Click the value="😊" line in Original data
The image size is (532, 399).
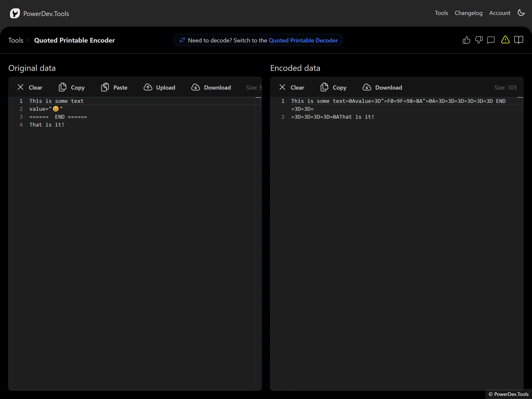tap(46, 109)
